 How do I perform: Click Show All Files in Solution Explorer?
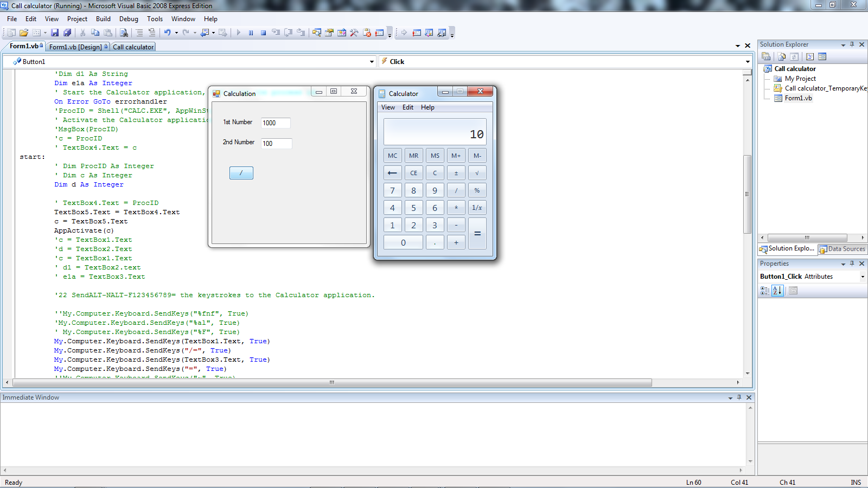pyautogui.click(x=782, y=56)
